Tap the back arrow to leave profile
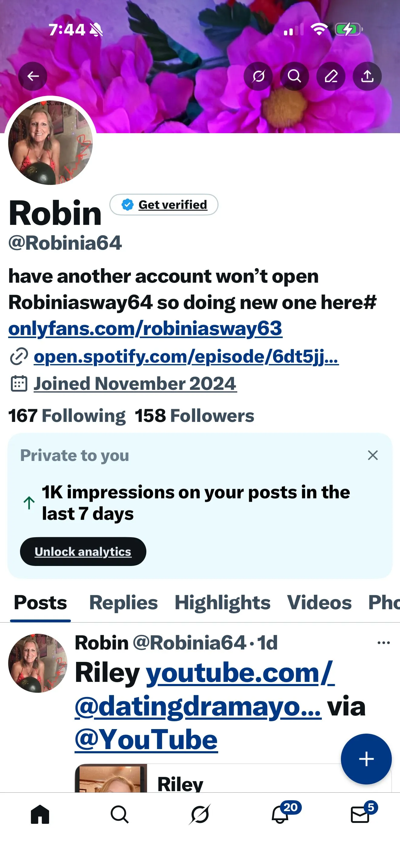 tap(33, 76)
